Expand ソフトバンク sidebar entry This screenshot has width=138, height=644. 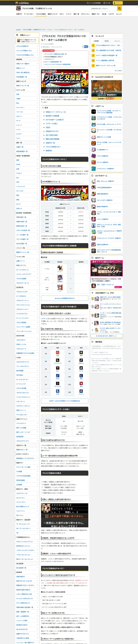tap(27, 187)
